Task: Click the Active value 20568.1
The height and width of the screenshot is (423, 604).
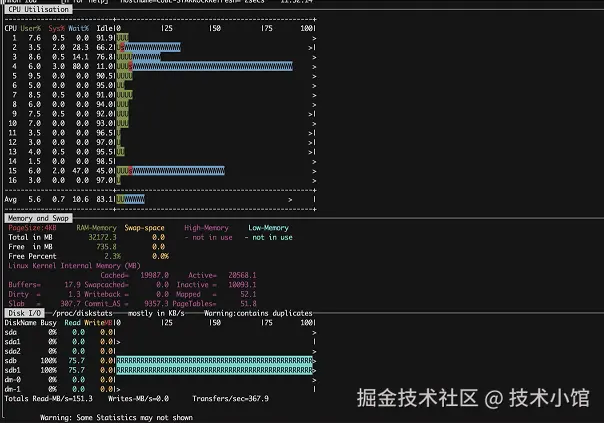Action: (x=242, y=275)
